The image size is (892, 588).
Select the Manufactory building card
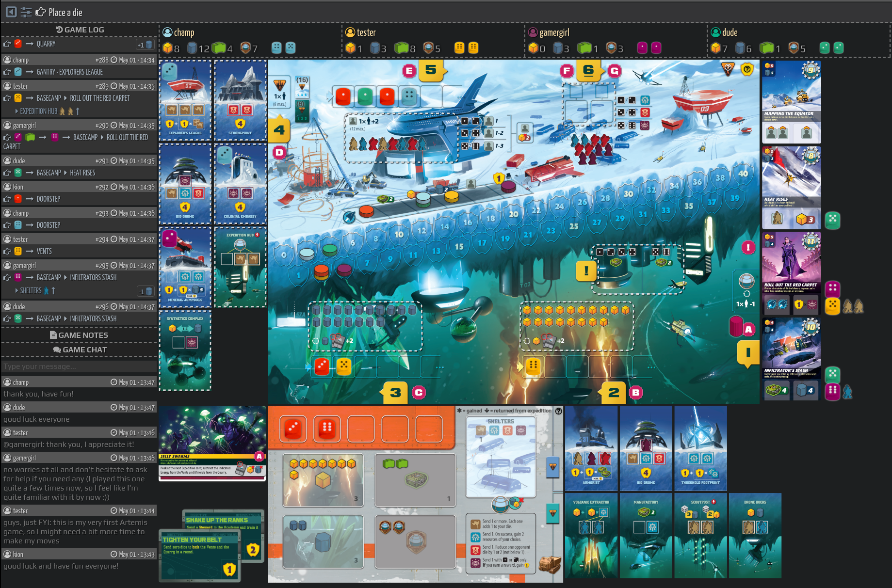646,536
